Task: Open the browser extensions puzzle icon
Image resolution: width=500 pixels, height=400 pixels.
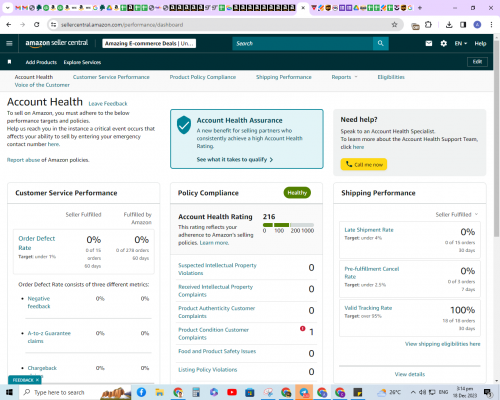Action: point(429,25)
